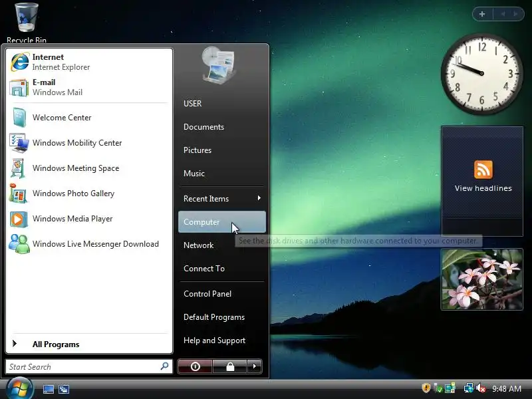Click the green check tray icon

click(x=438, y=388)
